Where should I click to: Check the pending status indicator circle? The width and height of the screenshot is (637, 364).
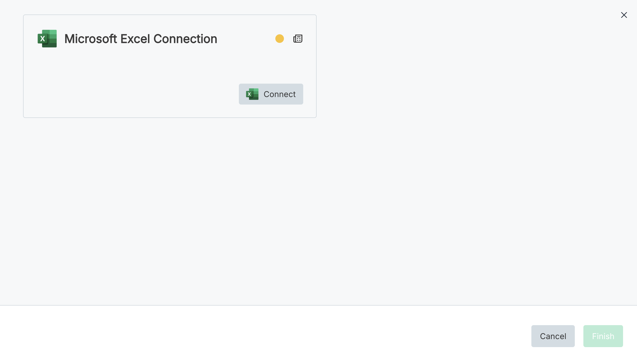(279, 39)
